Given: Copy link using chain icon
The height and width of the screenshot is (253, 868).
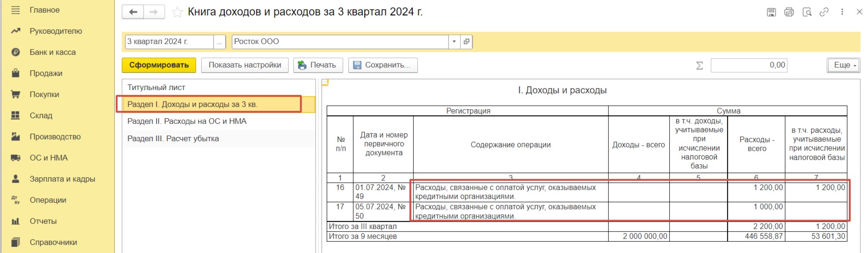Looking at the screenshot, I should click(x=824, y=12).
